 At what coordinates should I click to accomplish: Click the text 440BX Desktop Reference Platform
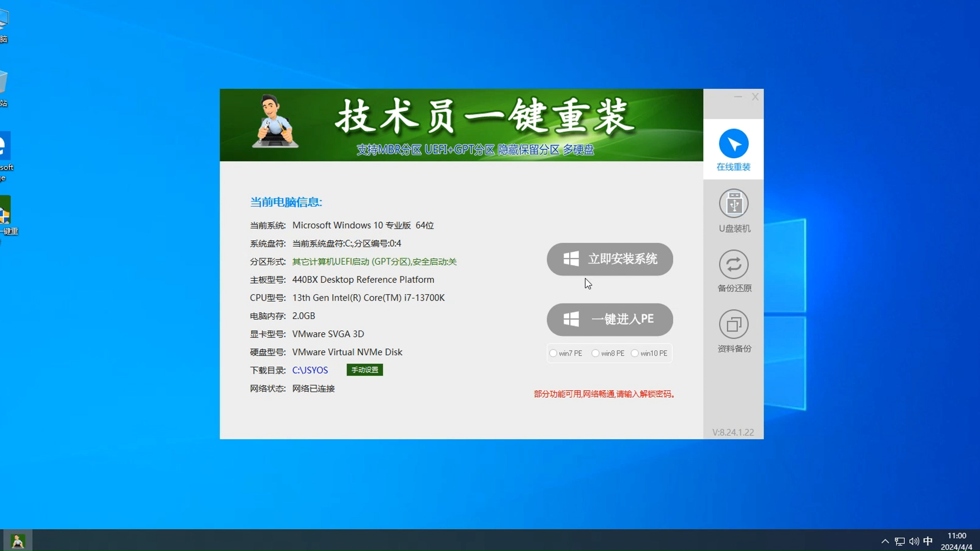pyautogui.click(x=363, y=280)
